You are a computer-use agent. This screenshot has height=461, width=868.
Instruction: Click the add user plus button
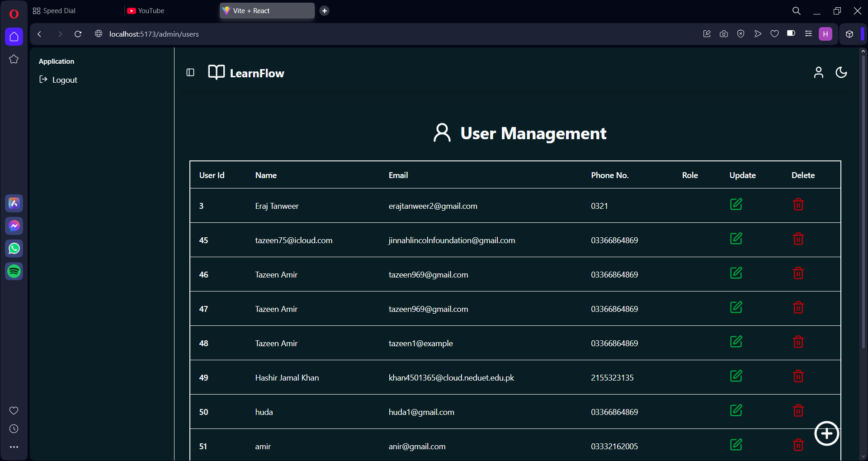pyautogui.click(x=826, y=433)
